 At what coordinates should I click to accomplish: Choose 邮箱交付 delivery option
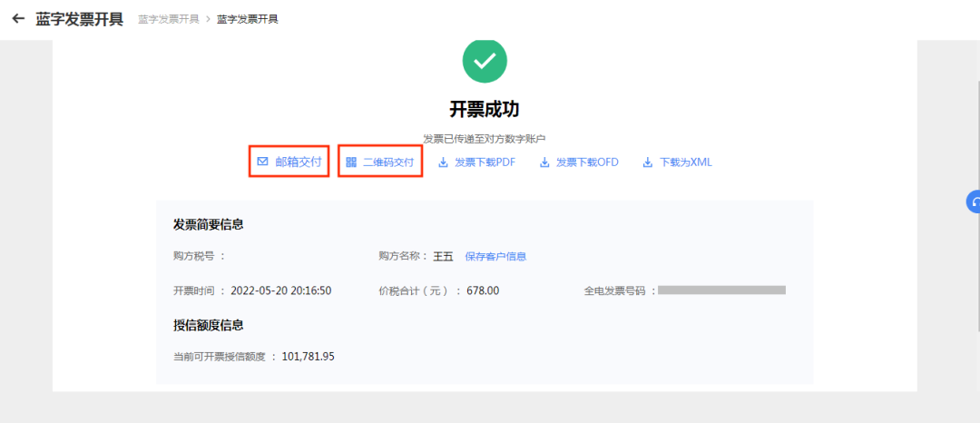289,162
